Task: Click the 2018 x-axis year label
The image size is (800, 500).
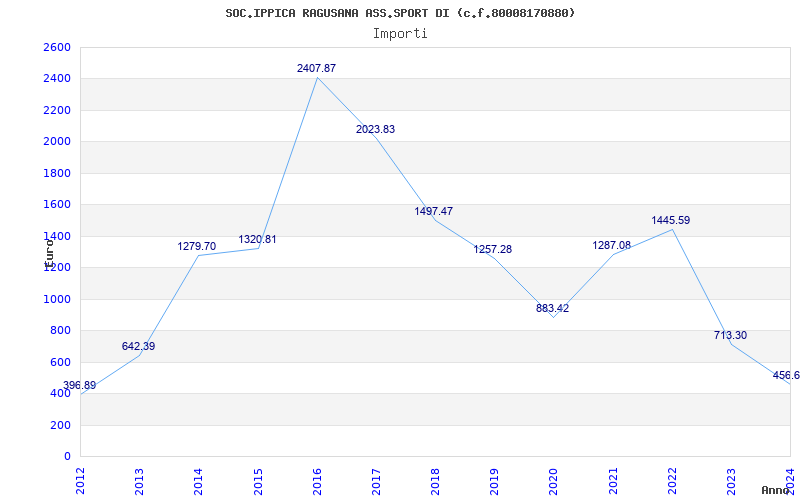Action: tap(435, 482)
